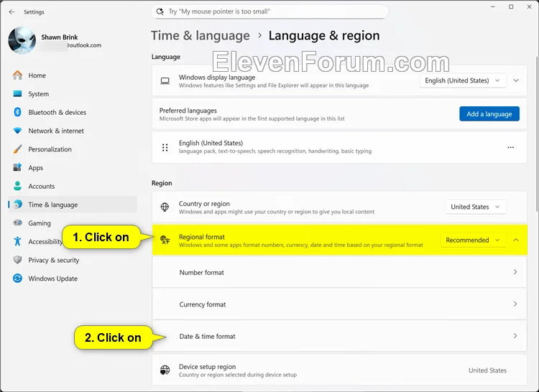This screenshot has width=539, height=392.
Task: Click the Shawn Brink account name
Action: click(x=60, y=37)
